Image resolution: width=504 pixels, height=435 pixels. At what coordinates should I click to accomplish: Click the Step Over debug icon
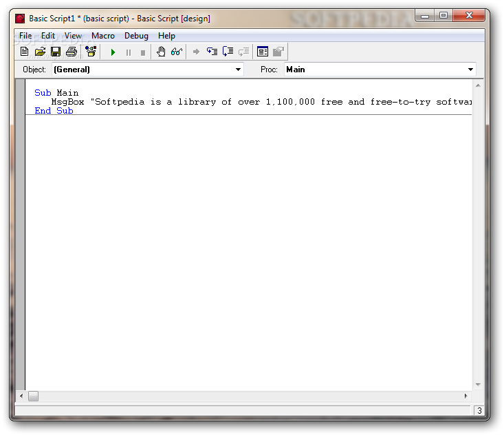click(228, 52)
